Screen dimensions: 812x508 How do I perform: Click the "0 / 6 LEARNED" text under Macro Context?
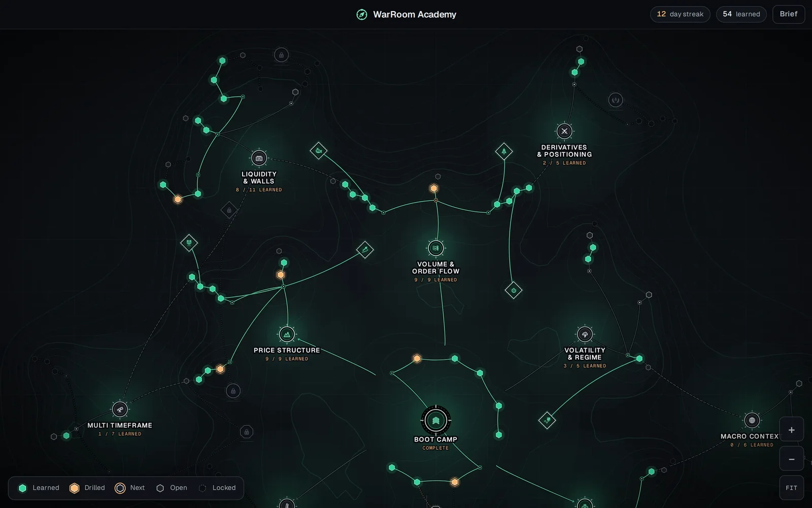pyautogui.click(x=752, y=445)
